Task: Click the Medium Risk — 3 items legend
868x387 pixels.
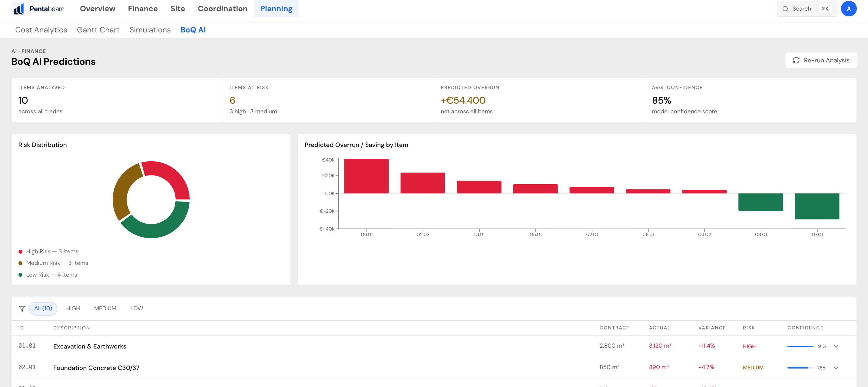Action: (53, 263)
